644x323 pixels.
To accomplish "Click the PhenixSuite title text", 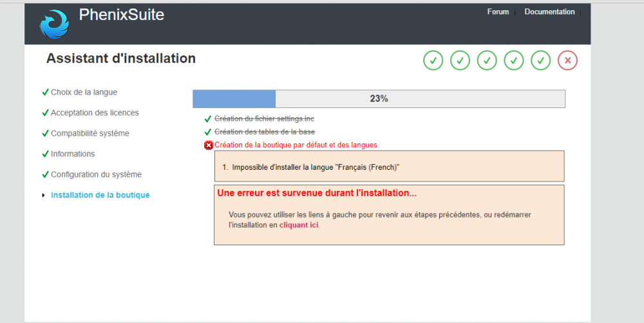I will pyautogui.click(x=122, y=15).
